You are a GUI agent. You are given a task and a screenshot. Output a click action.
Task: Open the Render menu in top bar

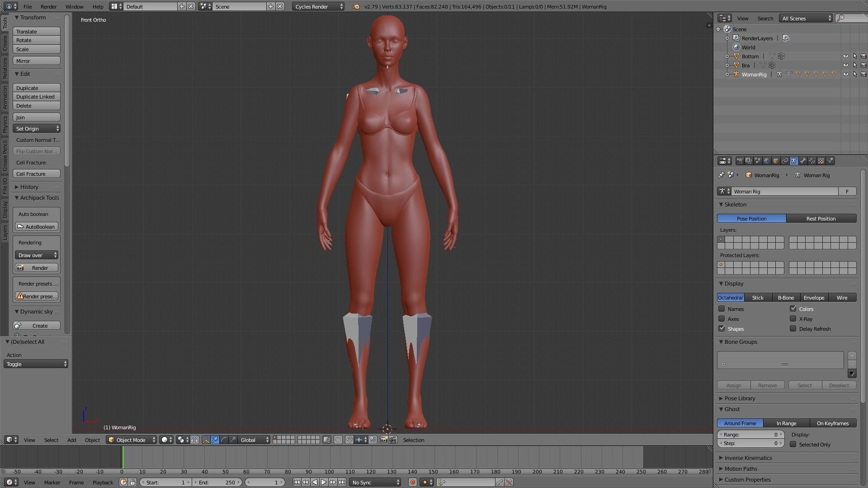pyautogui.click(x=48, y=7)
